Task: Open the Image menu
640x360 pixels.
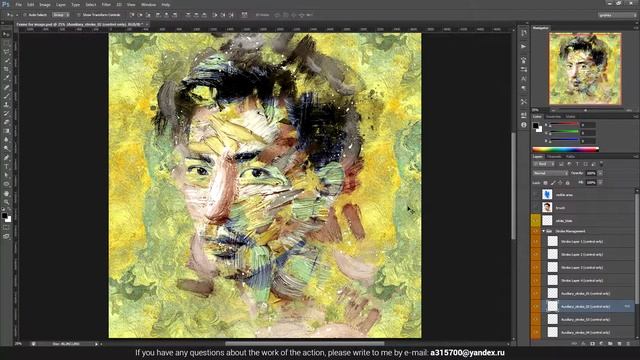Action: coord(45,4)
